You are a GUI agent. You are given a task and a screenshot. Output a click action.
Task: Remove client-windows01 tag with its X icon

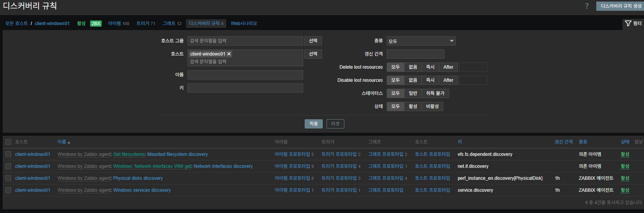tap(229, 54)
